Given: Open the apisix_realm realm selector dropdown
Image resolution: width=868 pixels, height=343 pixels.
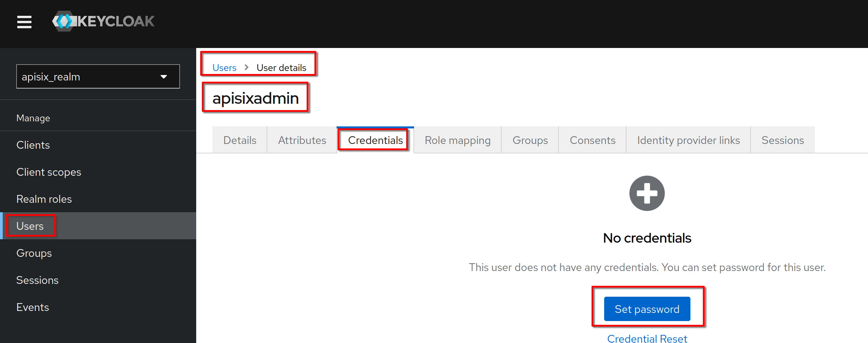Looking at the screenshot, I should tap(98, 77).
